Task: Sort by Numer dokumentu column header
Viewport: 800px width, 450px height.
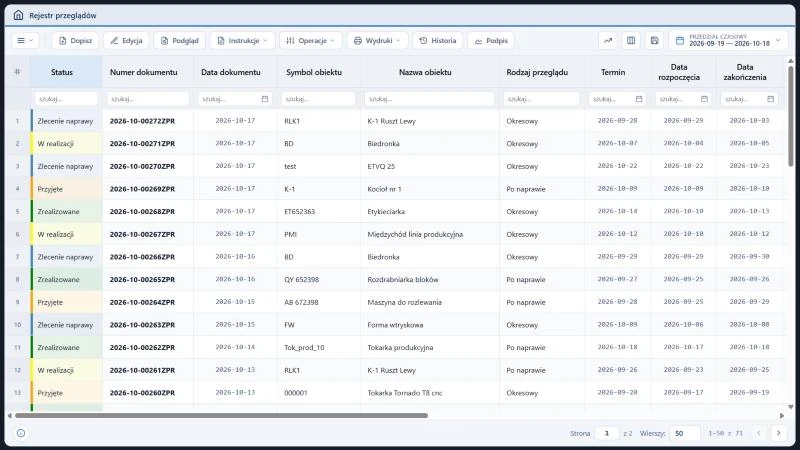Action: [143, 72]
